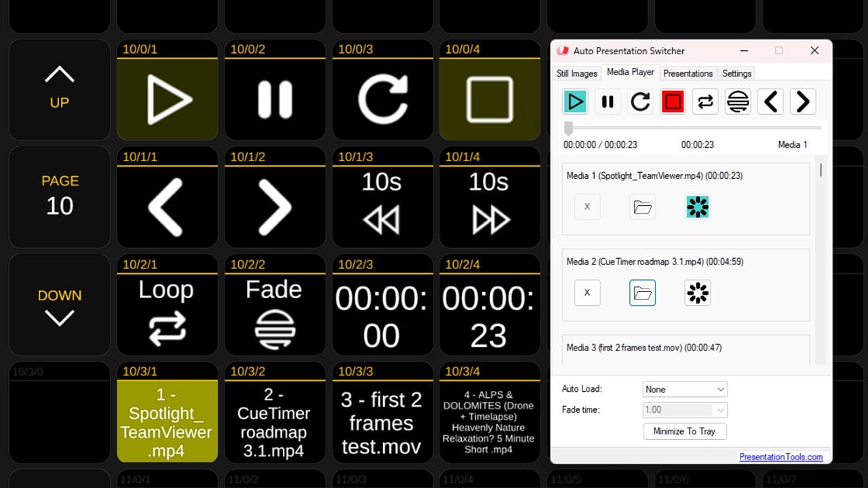Screen dimensions: 868x488
Task: Select grid key 2 - CueTimer roadmap 3.1.mp4
Action: click(x=275, y=413)
